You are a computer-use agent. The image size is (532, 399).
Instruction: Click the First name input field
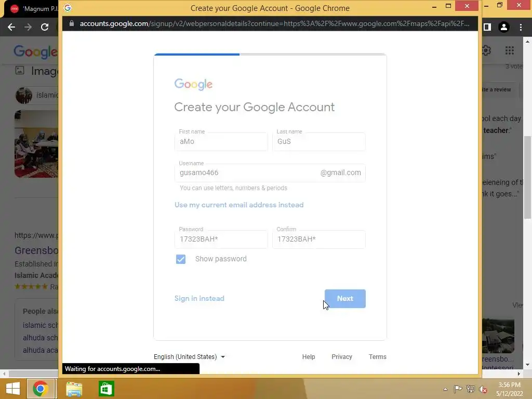(221, 141)
